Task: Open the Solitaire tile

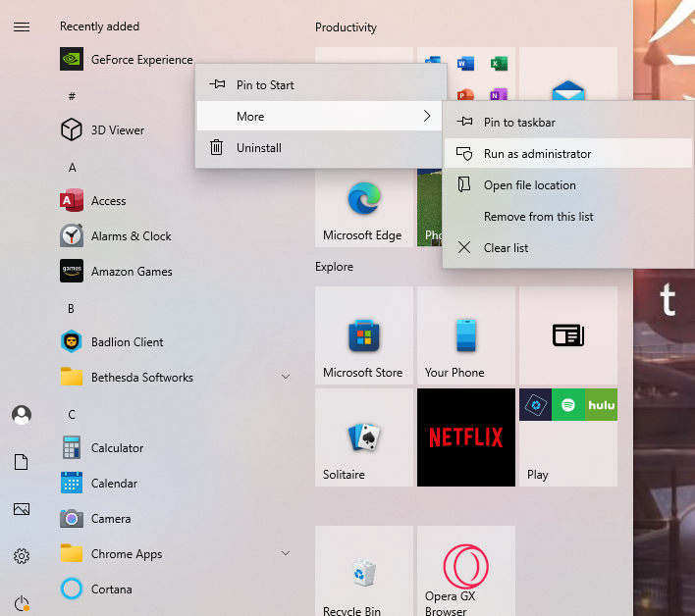Action: [363, 437]
